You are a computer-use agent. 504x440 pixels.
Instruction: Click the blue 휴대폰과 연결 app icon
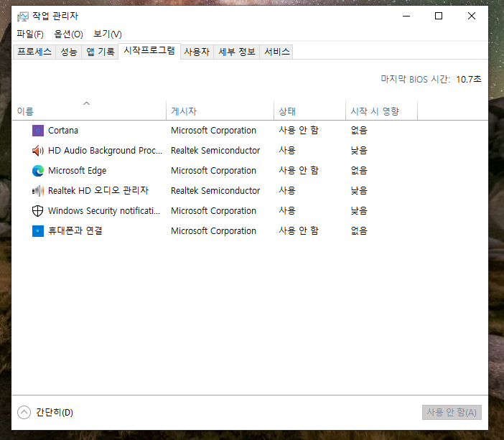click(38, 231)
